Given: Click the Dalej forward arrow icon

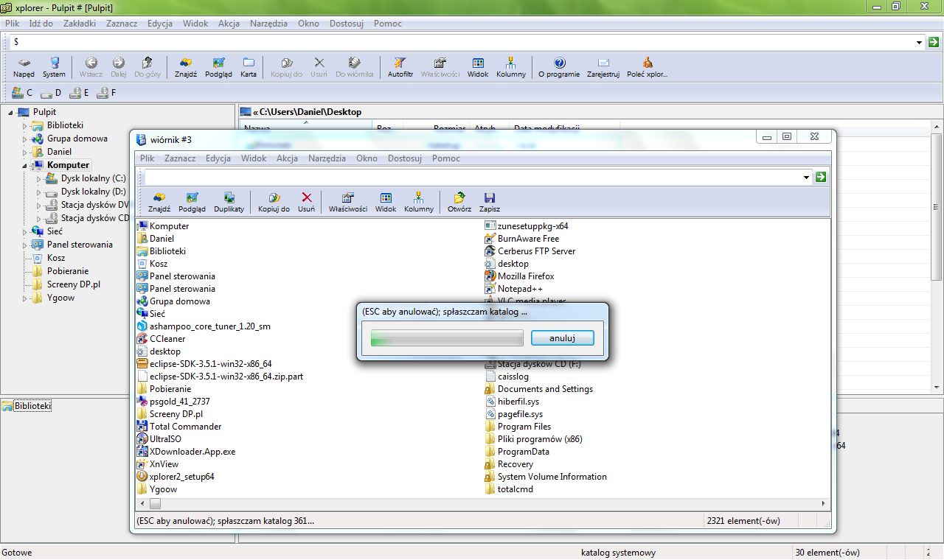Looking at the screenshot, I should click(x=118, y=68).
